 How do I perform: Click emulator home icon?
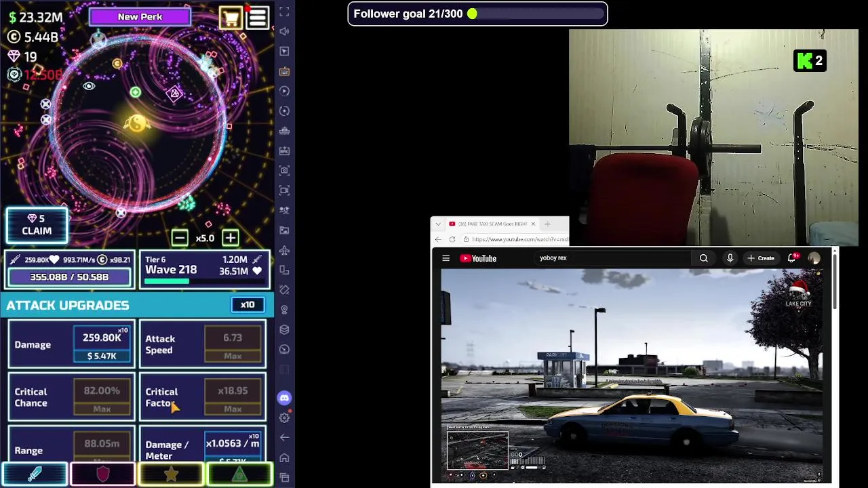click(x=284, y=457)
